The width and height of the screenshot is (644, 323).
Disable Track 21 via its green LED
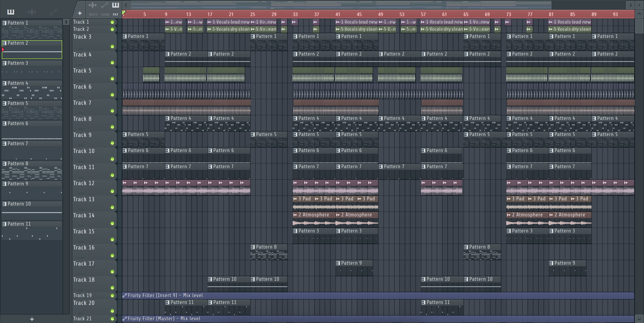pos(112,319)
